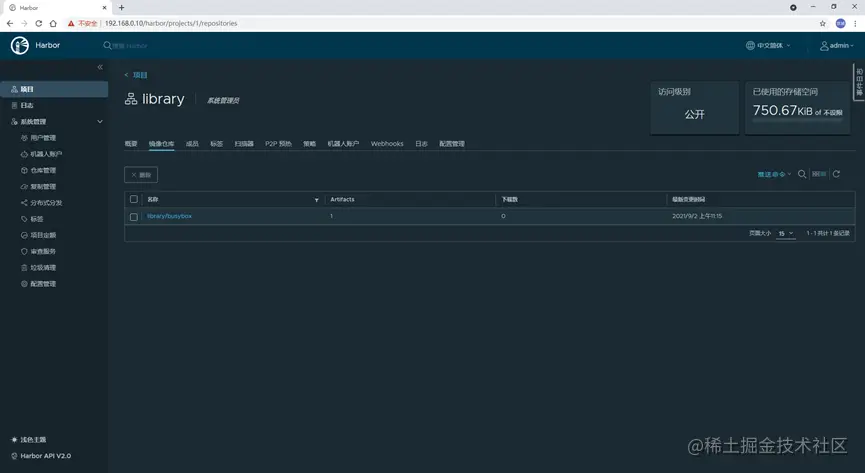Click the 2021/9/2 上午11:15 timestamp cell
The image size is (865, 473).
(x=697, y=216)
